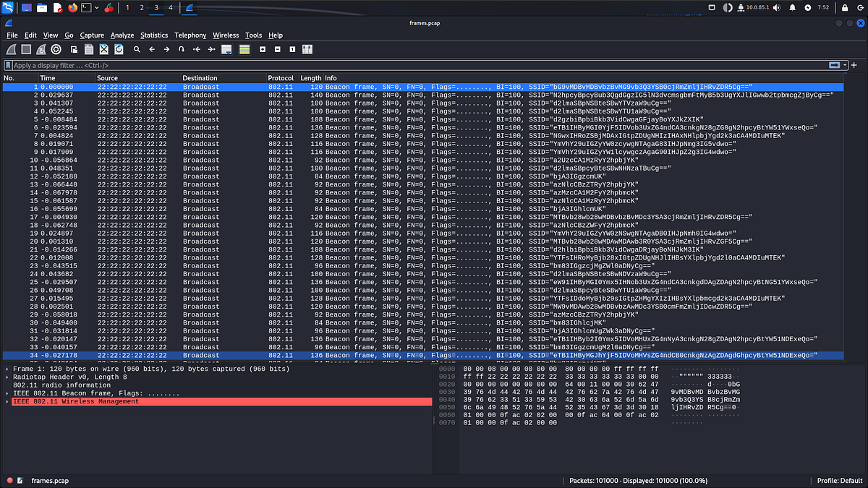Open capture options with the gear icon
This screenshot has width=868, height=488.
(55, 49)
